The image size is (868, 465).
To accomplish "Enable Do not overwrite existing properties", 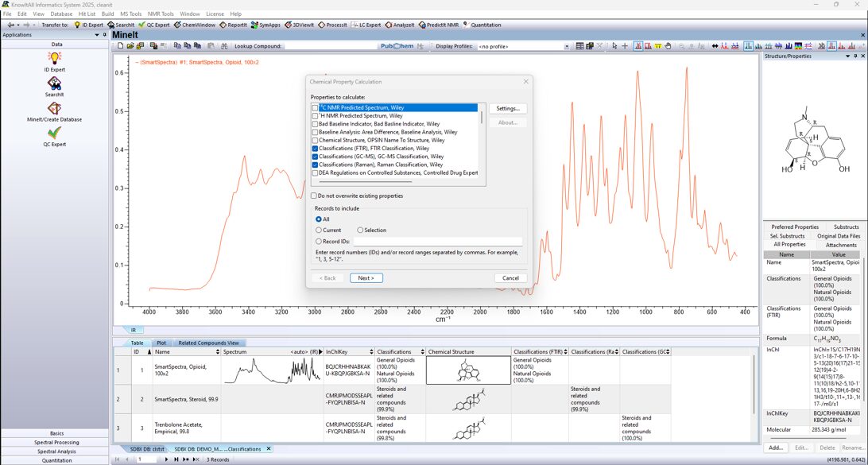I will point(314,196).
